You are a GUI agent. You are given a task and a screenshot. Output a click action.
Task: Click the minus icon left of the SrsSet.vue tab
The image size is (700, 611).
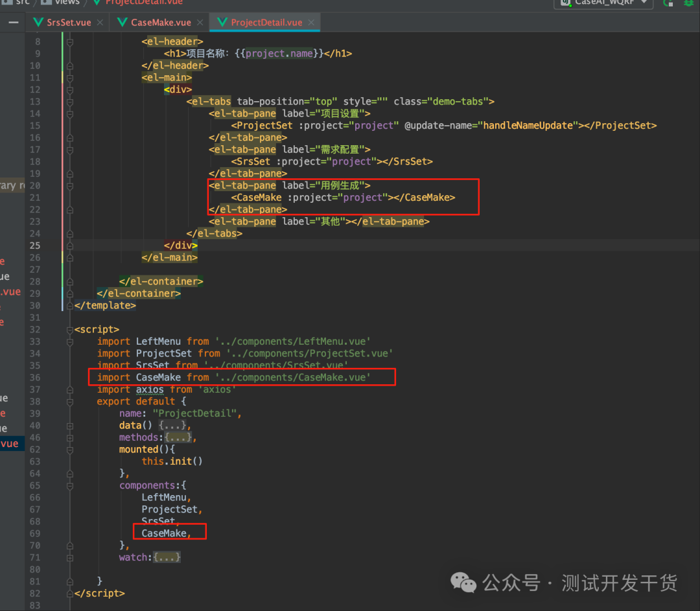coord(13,23)
